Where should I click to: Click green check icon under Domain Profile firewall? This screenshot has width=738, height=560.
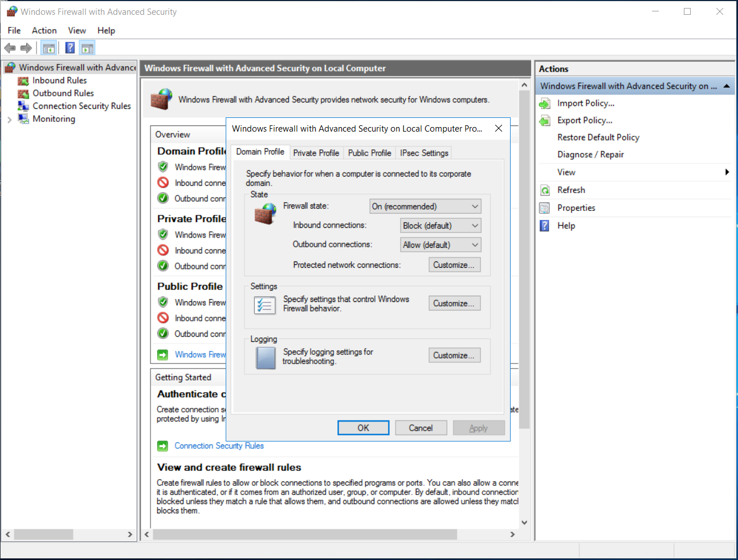[x=163, y=167]
